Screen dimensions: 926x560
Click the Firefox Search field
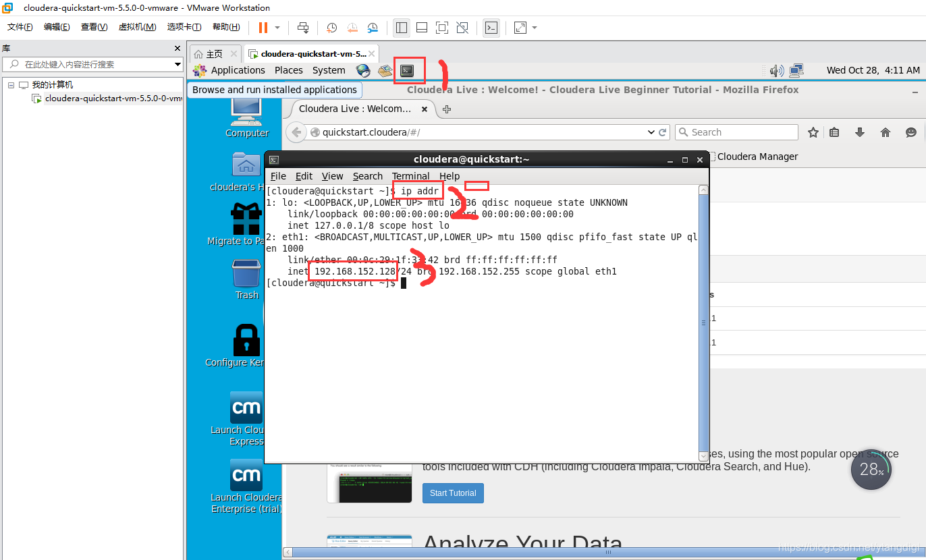(736, 132)
